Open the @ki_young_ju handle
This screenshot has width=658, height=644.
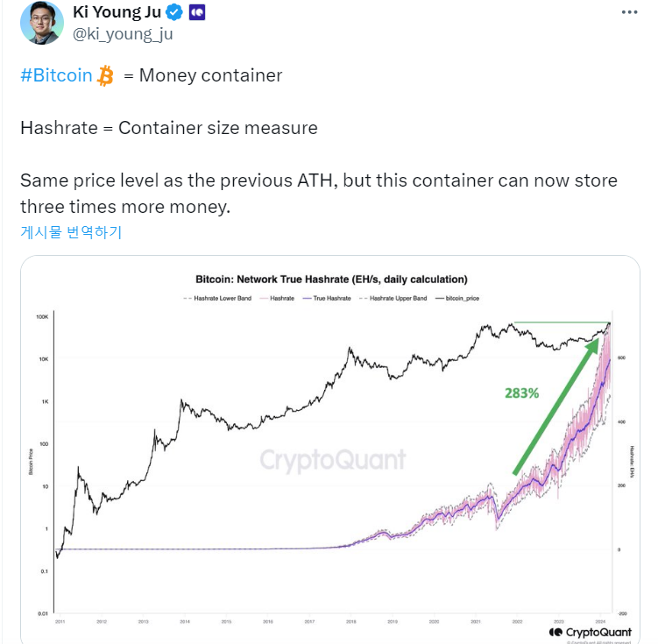124,34
